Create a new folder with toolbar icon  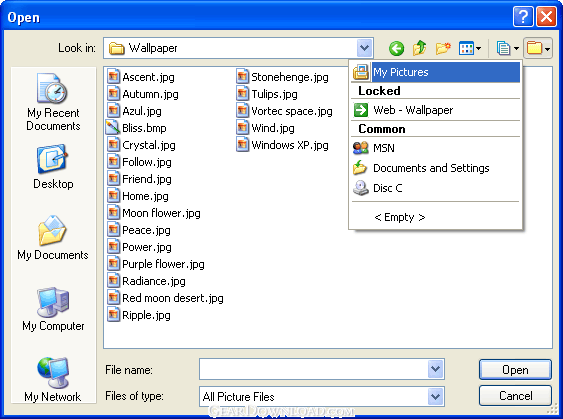pyautogui.click(x=443, y=48)
